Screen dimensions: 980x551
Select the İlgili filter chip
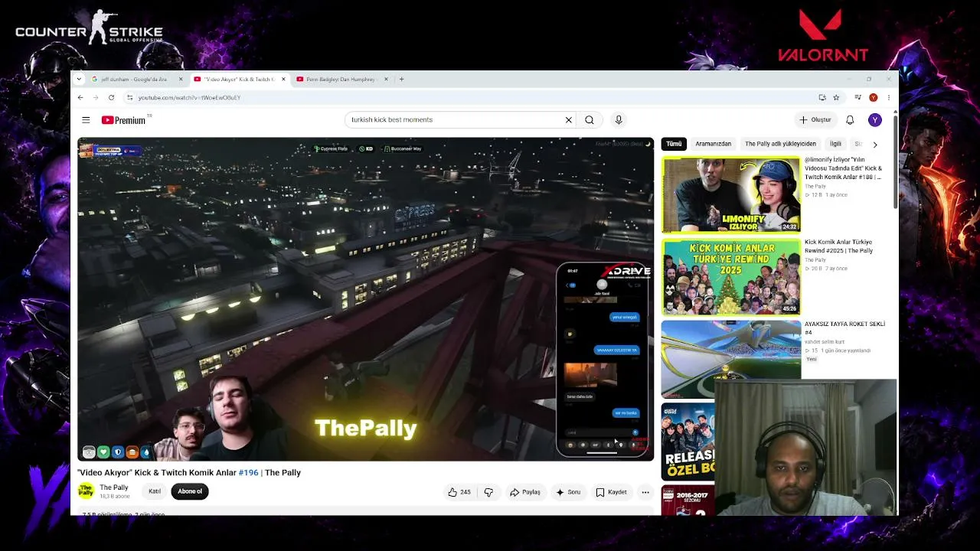point(835,144)
